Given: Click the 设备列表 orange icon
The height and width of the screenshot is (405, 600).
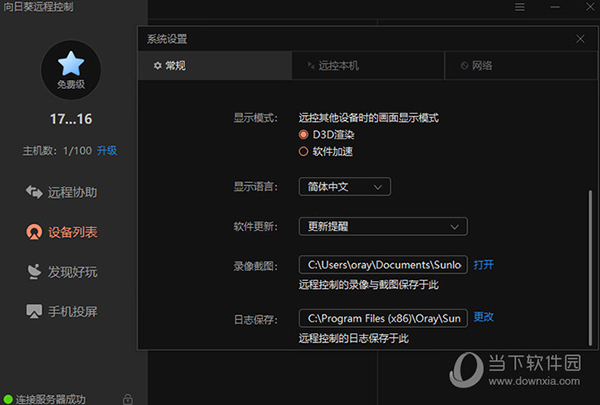Looking at the screenshot, I should pyautogui.click(x=34, y=232).
